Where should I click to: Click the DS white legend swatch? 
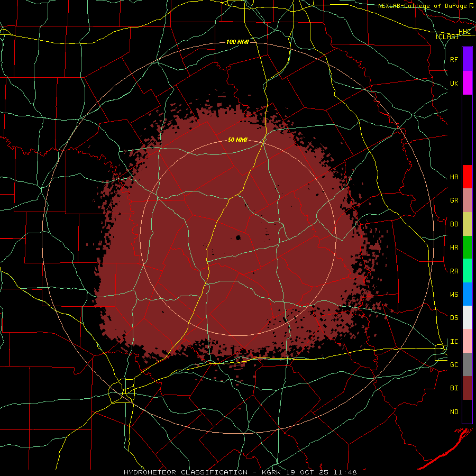coord(467,317)
